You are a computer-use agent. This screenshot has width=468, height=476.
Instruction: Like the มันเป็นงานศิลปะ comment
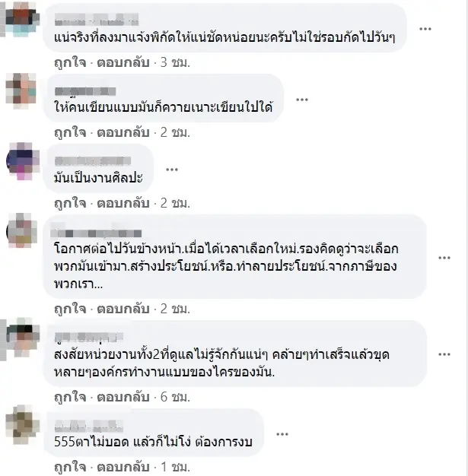(70, 203)
